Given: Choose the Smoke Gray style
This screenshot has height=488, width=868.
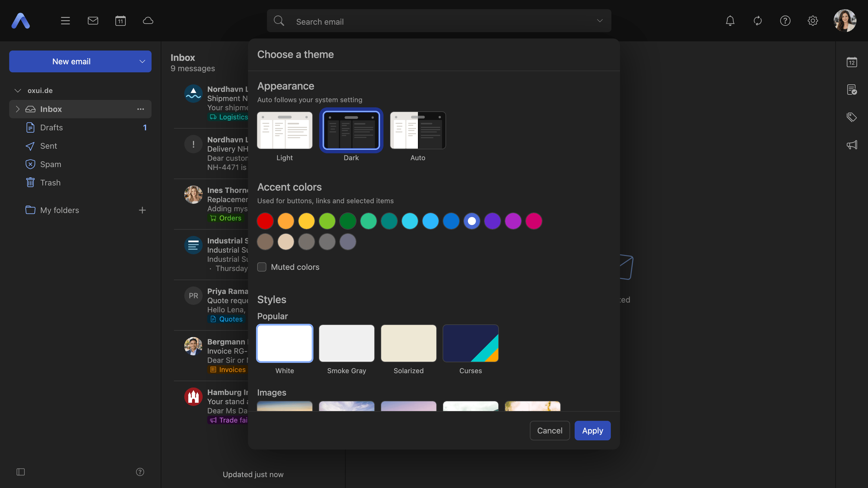Looking at the screenshot, I should coord(347,343).
